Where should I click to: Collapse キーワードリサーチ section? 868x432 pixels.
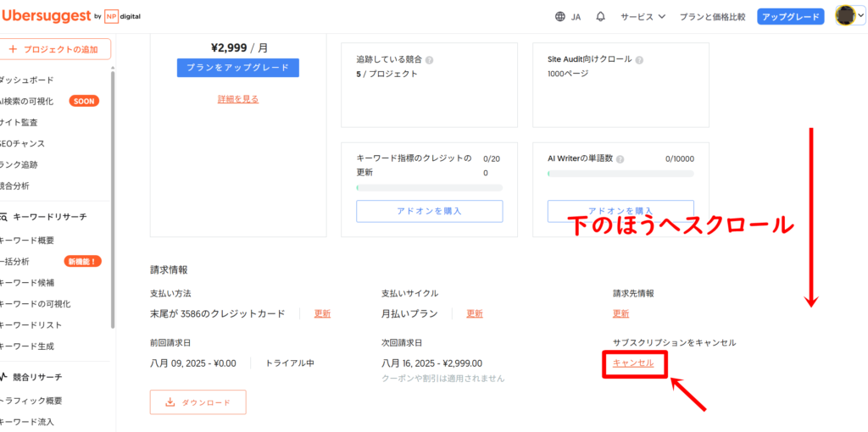point(44,217)
